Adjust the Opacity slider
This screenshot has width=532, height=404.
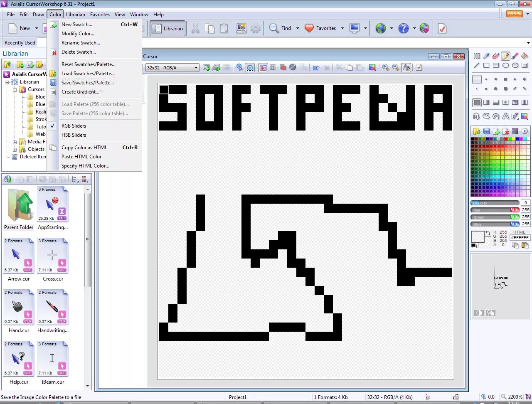[x=495, y=203]
